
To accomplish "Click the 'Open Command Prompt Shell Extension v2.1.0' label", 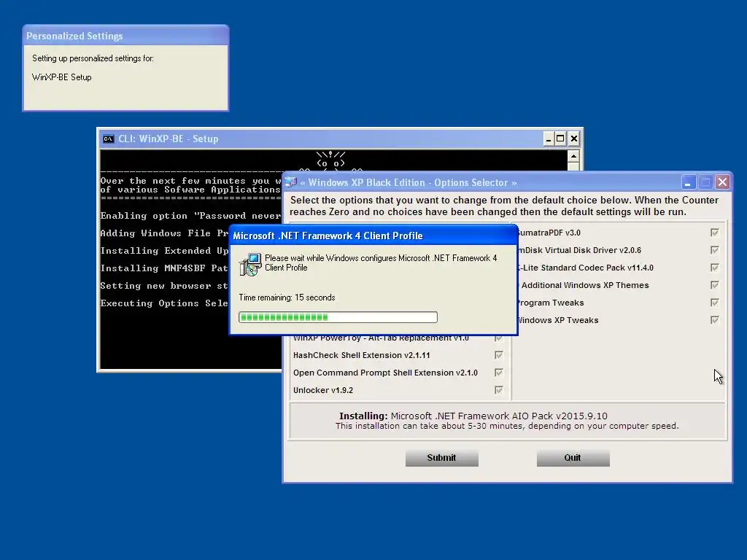I will [x=385, y=373].
